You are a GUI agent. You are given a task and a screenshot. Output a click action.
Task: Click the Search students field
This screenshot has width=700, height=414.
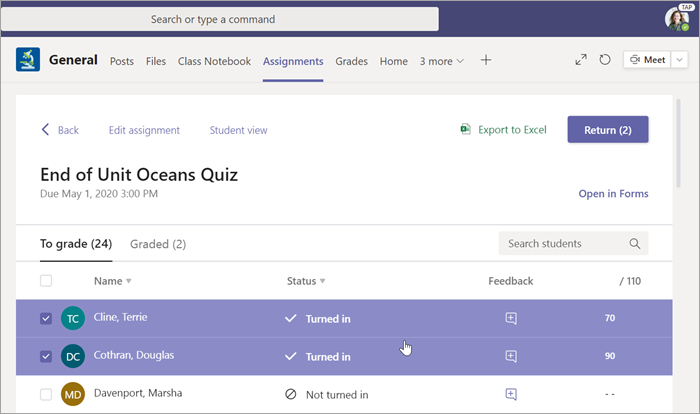(573, 243)
